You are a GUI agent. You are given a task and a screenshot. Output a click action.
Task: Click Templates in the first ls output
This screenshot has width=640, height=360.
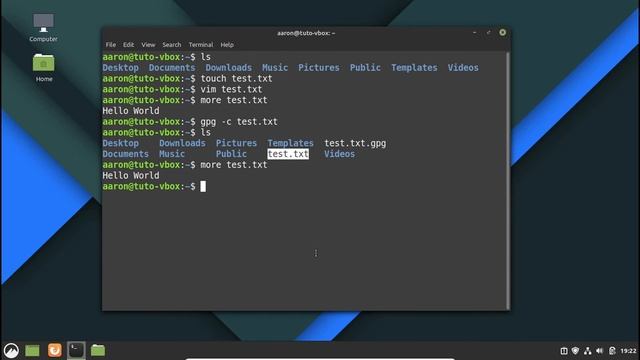[x=414, y=68]
